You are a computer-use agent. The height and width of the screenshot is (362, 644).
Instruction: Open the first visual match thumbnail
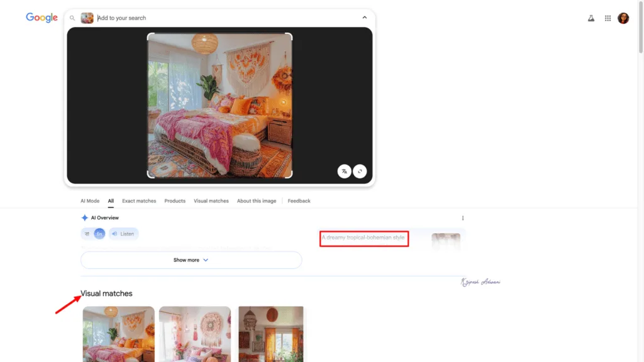pyautogui.click(x=118, y=334)
